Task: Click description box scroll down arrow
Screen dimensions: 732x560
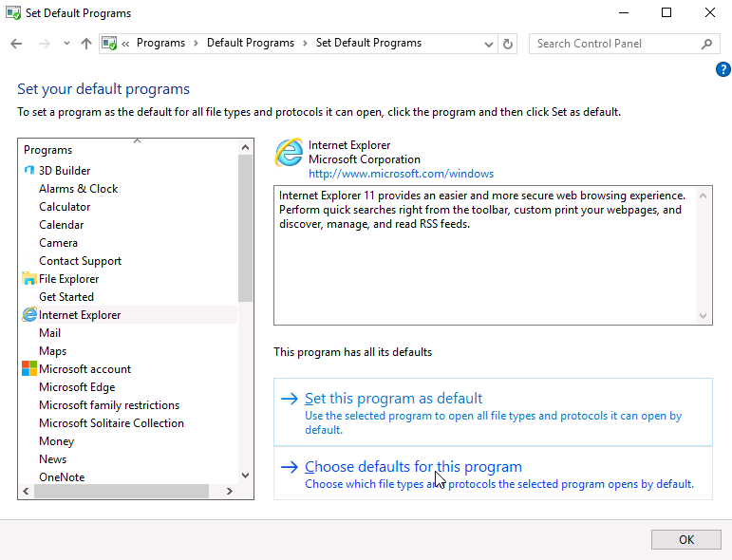Action: [x=704, y=316]
